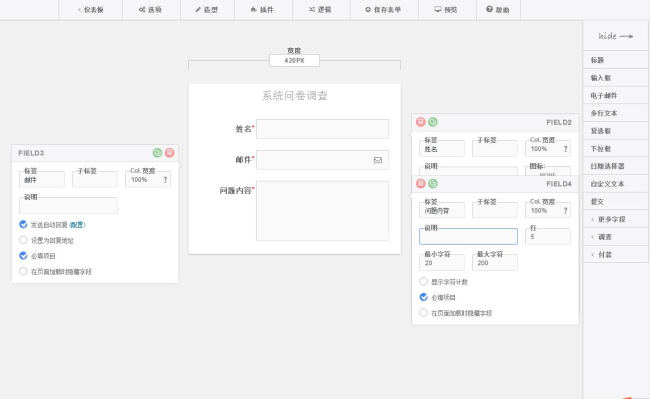Click the red delete icon on FIELD3
650x399 pixels.
[170, 152]
